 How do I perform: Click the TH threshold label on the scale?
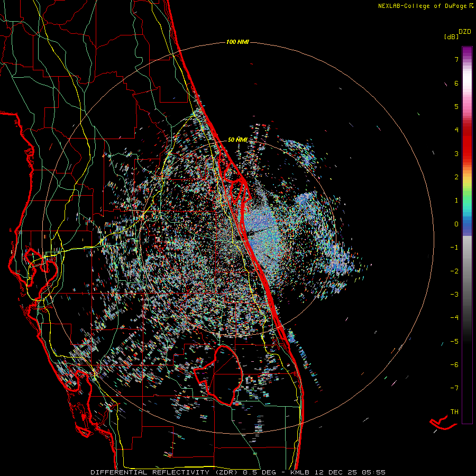454,411
